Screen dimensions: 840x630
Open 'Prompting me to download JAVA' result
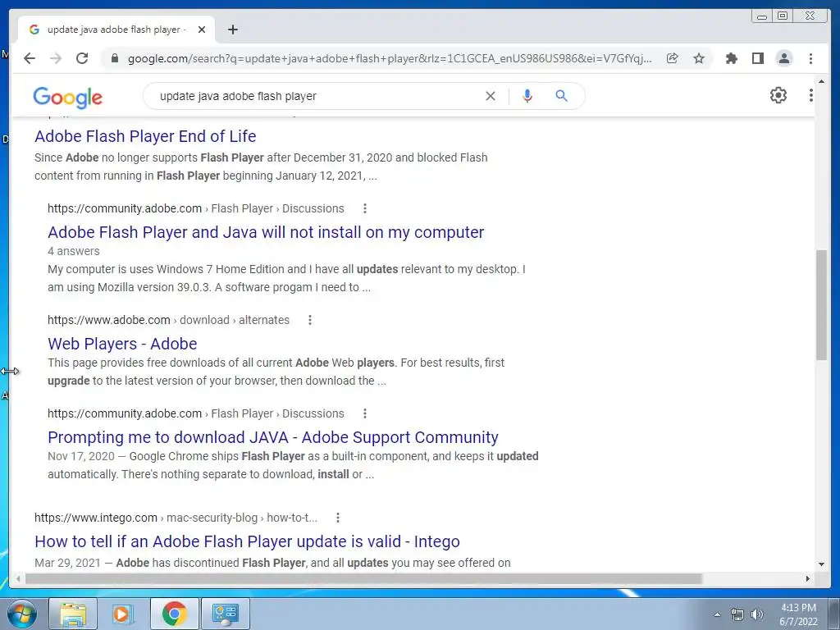272,437
